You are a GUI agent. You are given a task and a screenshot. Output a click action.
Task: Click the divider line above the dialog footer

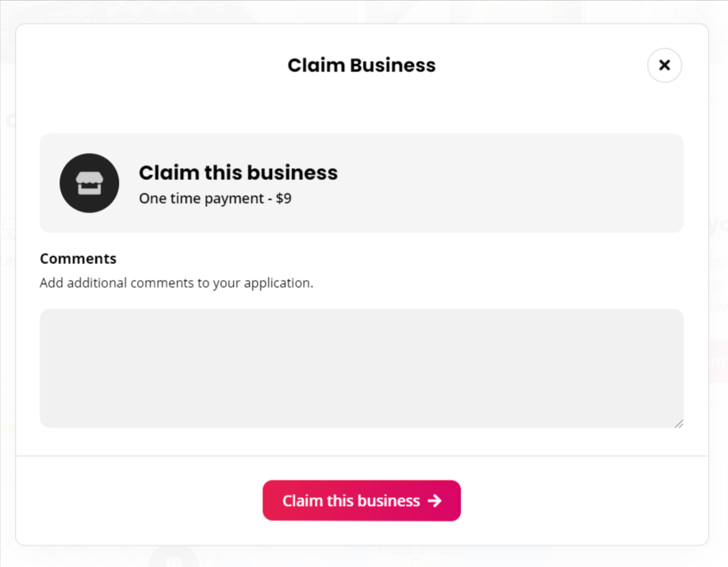tap(362, 456)
